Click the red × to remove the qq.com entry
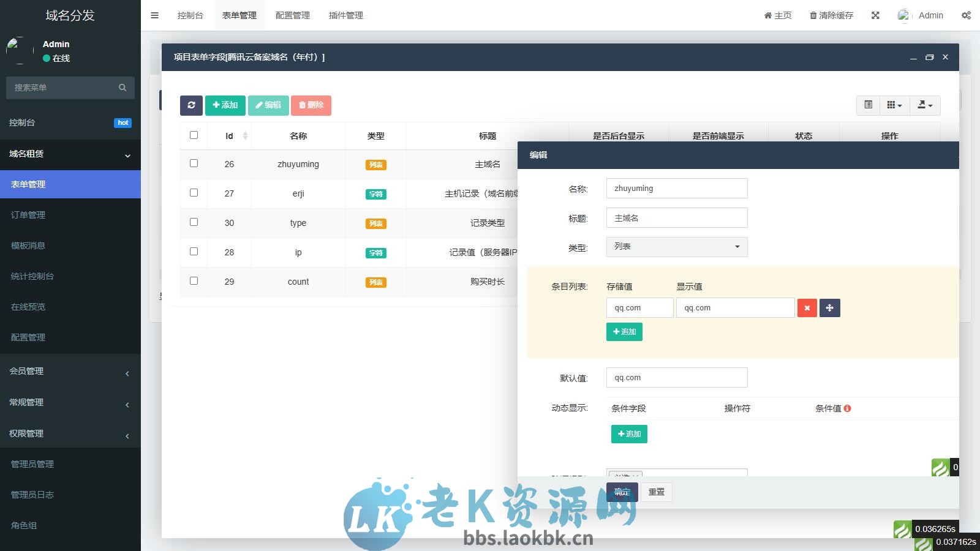980x551 pixels. coord(807,307)
